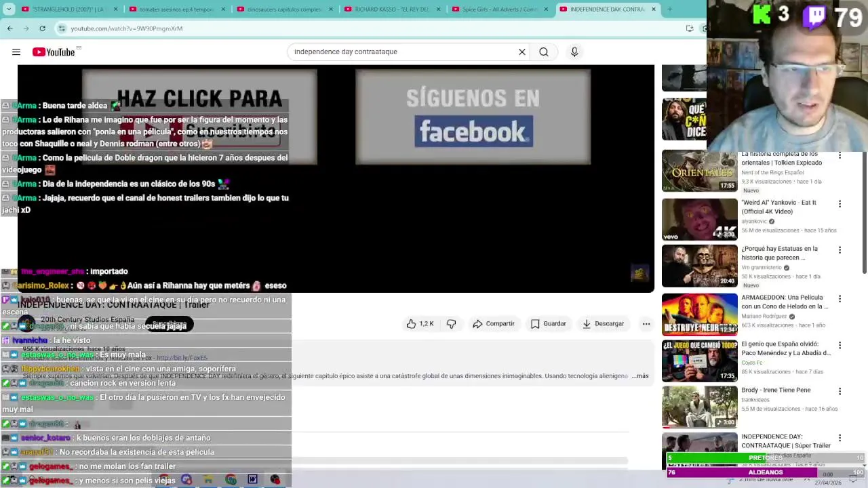This screenshot has width=868, height=488.
Task: Open more actions menu under the video
Action: coord(646,324)
